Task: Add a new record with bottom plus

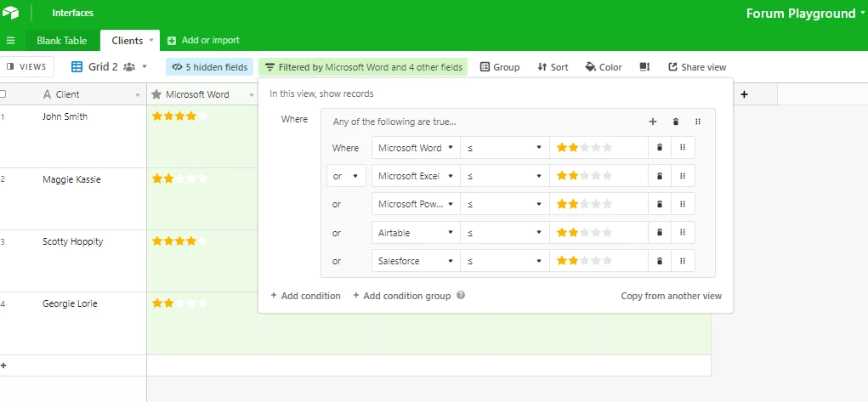Action: point(3,365)
